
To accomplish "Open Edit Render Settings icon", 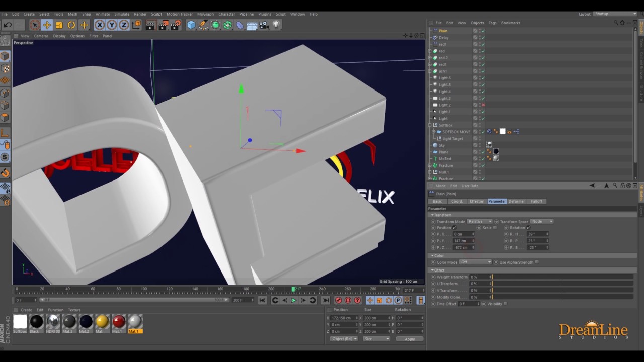I will coord(176,25).
